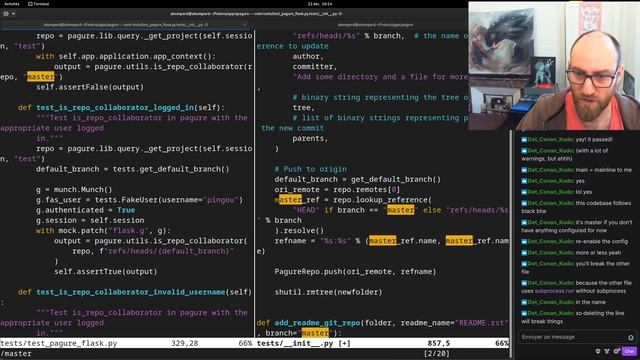Close the first terminal tab

[x=244, y=25]
